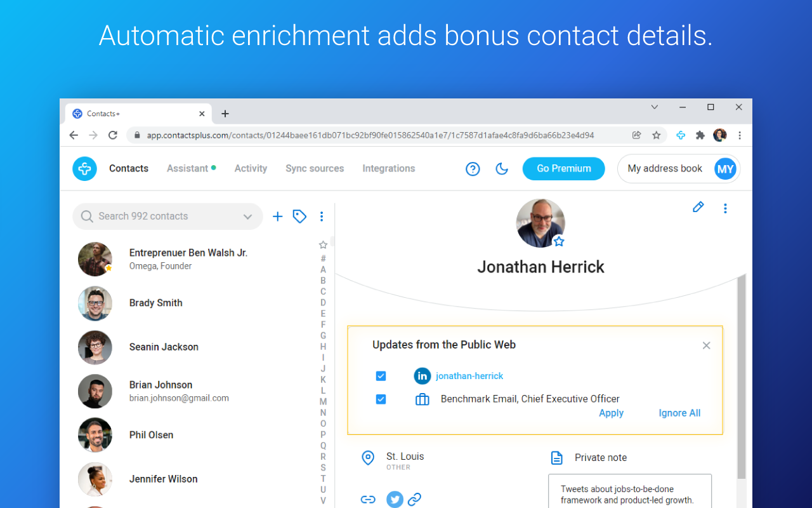Open the Assistant tab

click(188, 168)
